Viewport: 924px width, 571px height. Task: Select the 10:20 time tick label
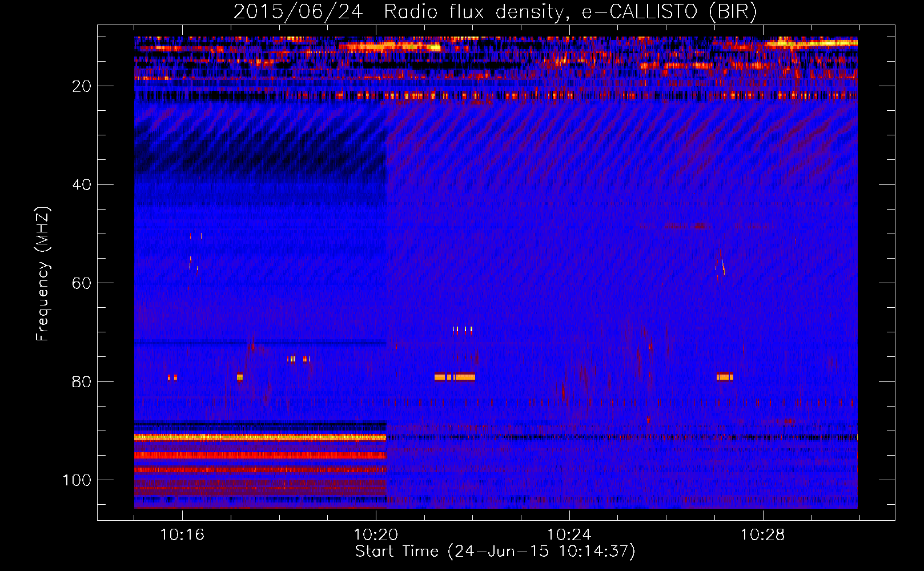[376, 535]
